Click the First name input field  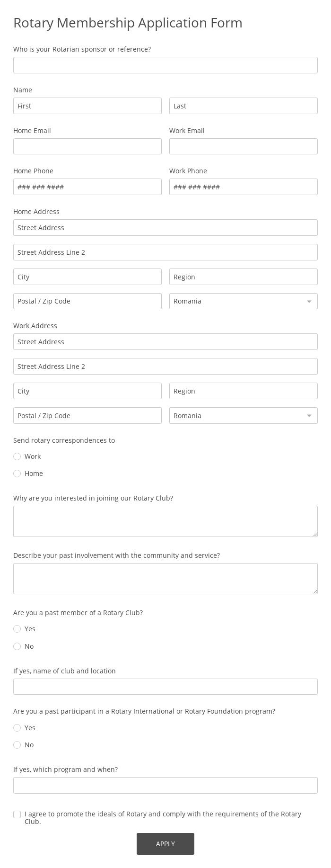(x=87, y=106)
